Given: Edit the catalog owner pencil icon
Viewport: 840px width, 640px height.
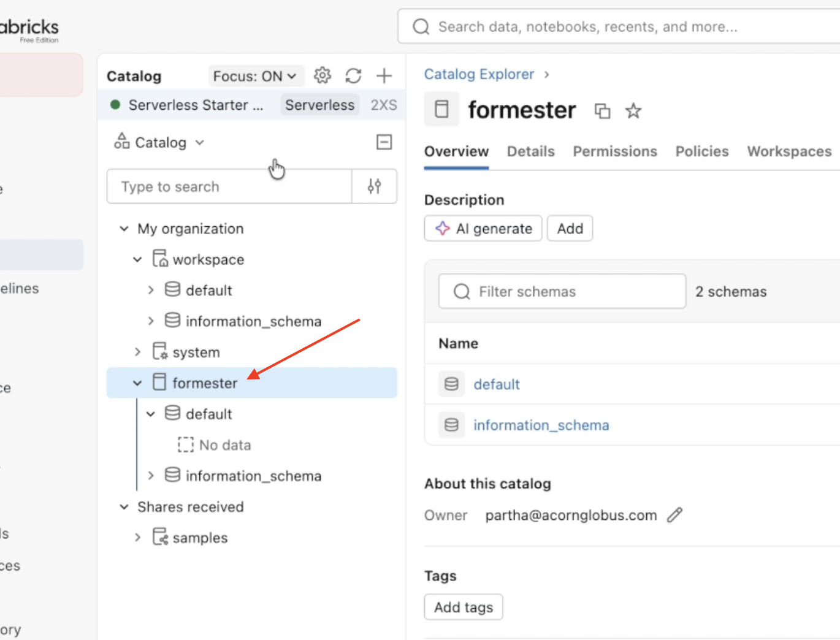Looking at the screenshot, I should 674,515.
